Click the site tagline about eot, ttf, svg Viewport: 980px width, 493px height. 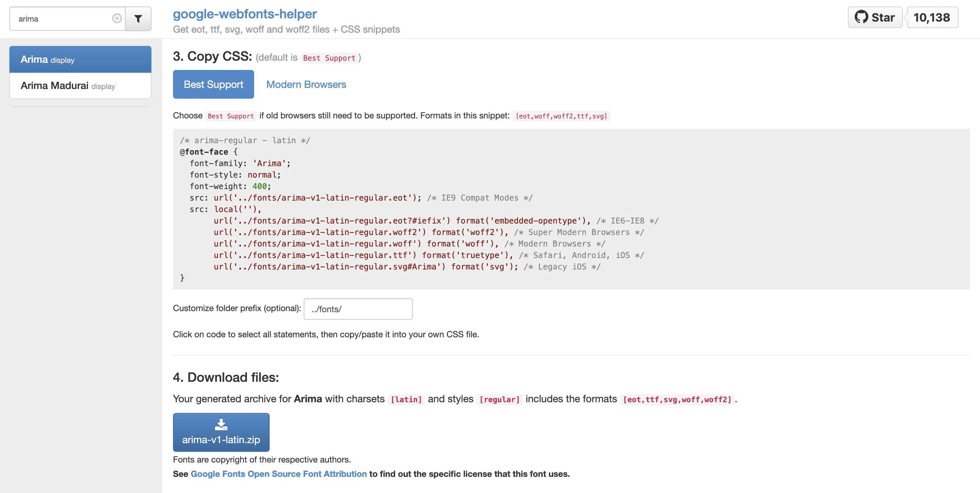click(286, 29)
